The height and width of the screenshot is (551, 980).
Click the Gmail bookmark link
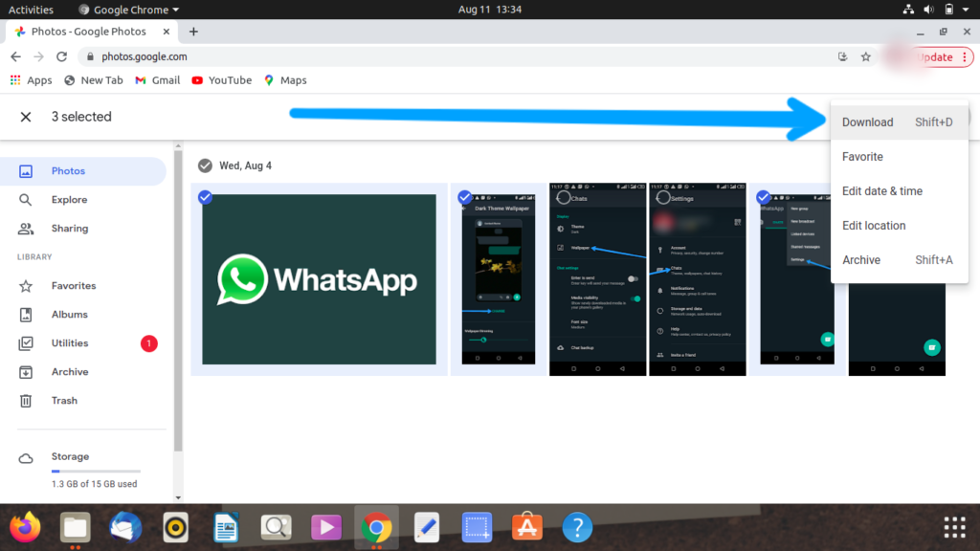(x=158, y=80)
